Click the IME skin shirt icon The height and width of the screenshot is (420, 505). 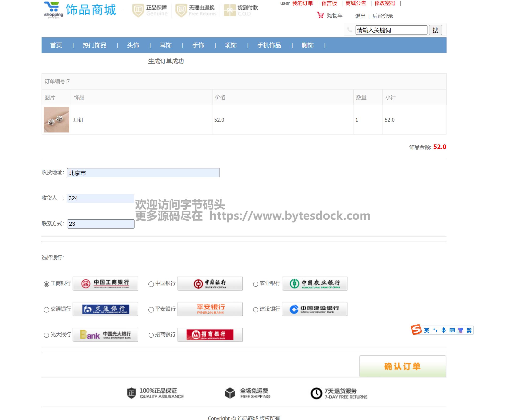coord(460,330)
